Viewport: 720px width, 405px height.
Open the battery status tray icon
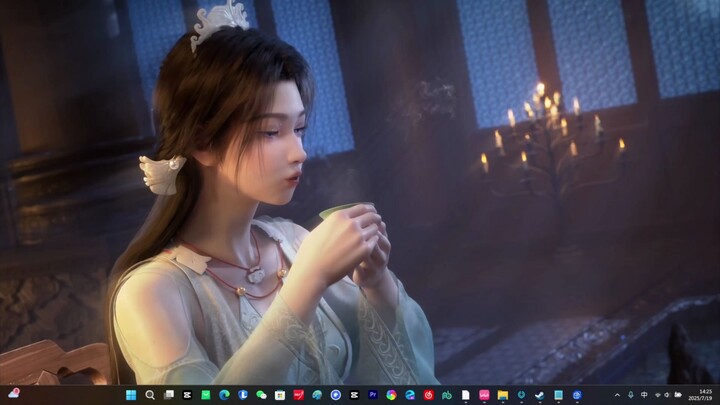[678, 395]
